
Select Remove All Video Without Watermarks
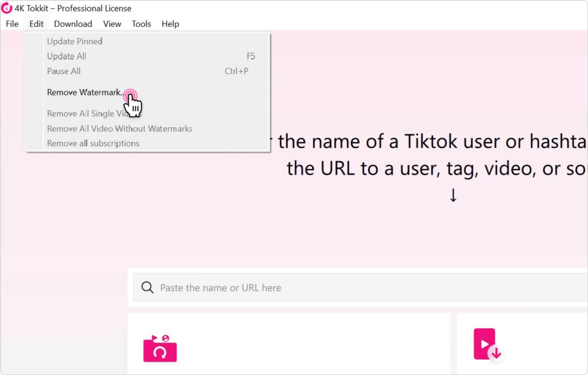119,129
